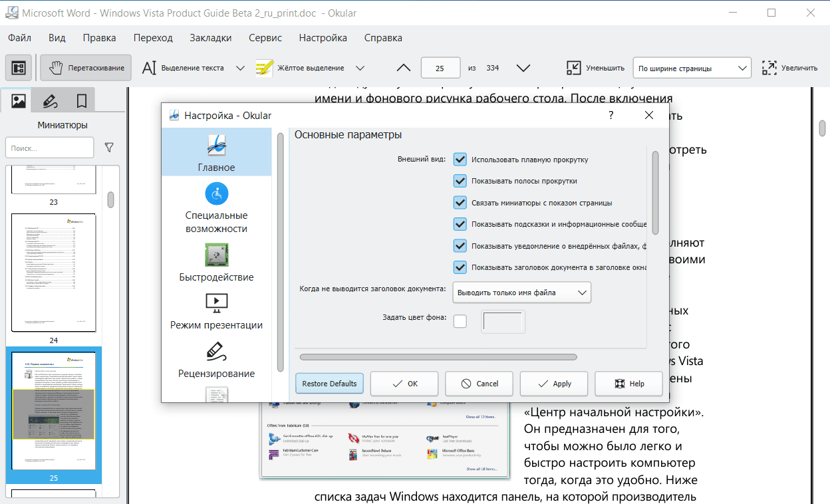The width and height of the screenshot is (830, 504).
Task: Enable Задать цвет фона checkbox
Action: tap(460, 321)
